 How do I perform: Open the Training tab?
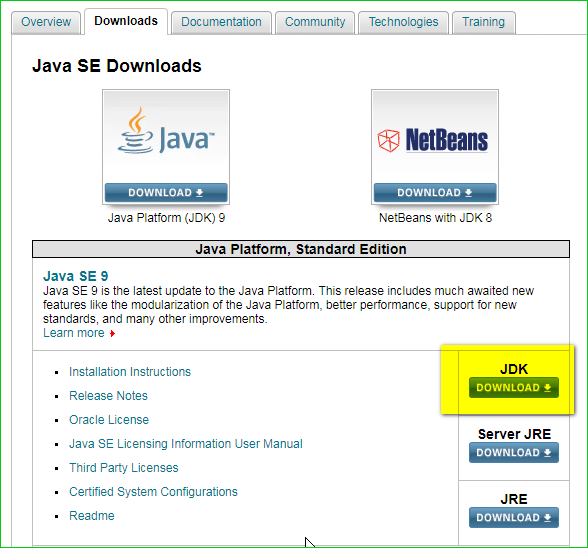(x=484, y=22)
